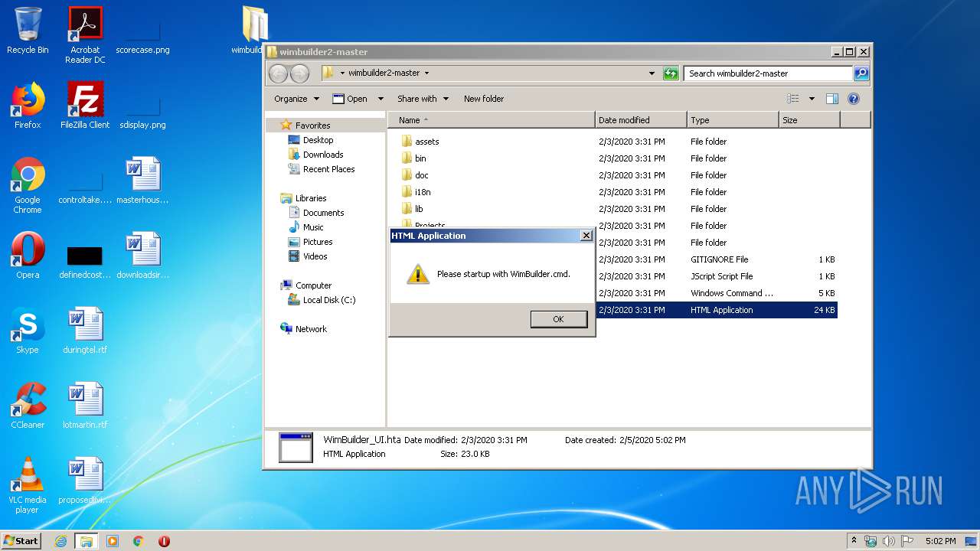980x551 pixels.
Task: Open Explorer help icon
Action: (854, 99)
